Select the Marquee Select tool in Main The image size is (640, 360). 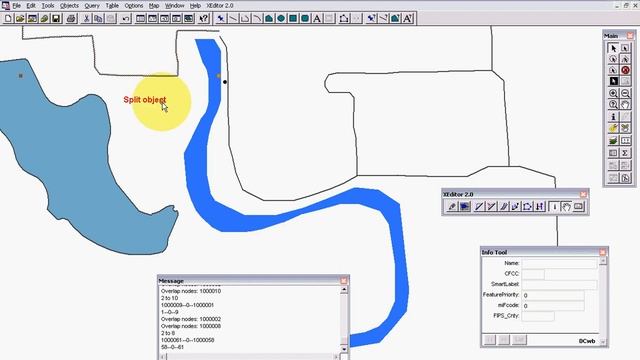[625, 48]
